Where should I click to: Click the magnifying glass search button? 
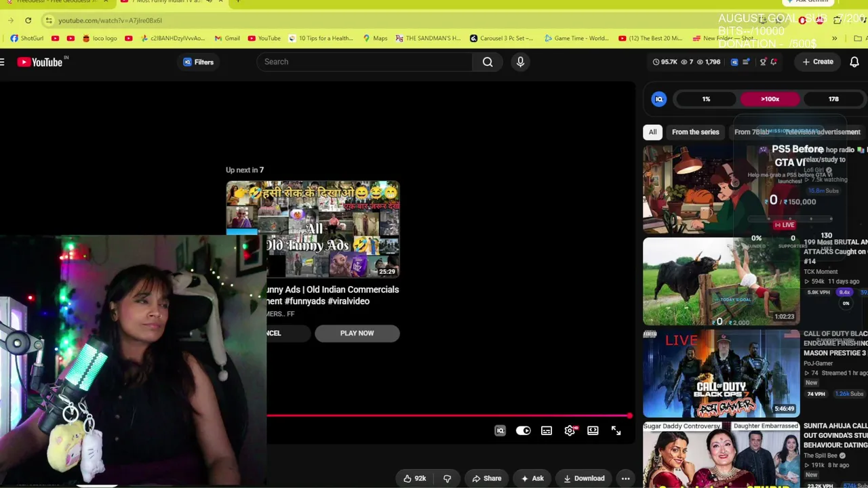click(x=488, y=62)
